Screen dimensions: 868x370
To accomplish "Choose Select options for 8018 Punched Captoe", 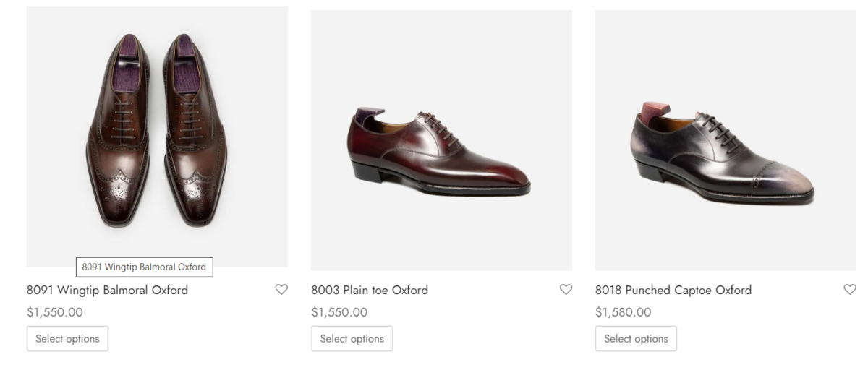I will (x=636, y=338).
